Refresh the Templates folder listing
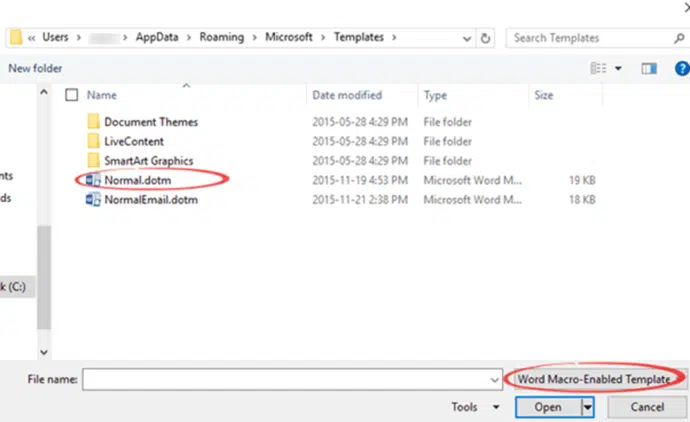 [x=485, y=38]
